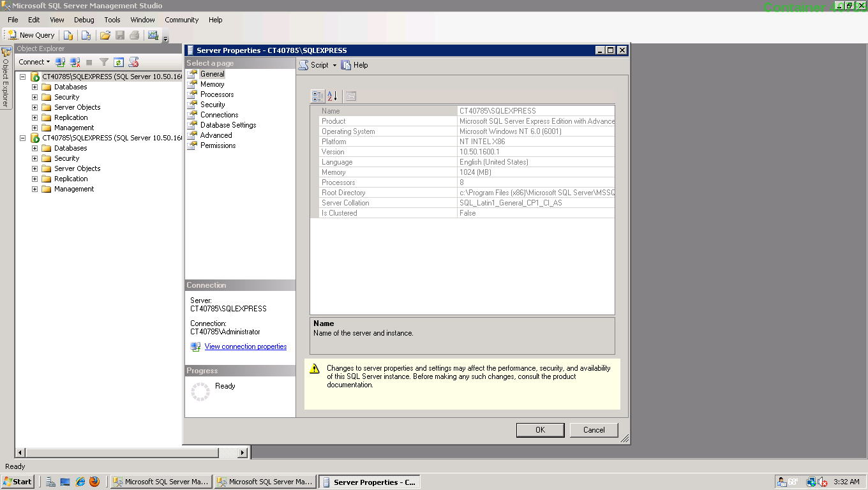Image resolution: width=868 pixels, height=490 pixels.
Task: Click the OK button in Server Properties
Action: click(540, 430)
